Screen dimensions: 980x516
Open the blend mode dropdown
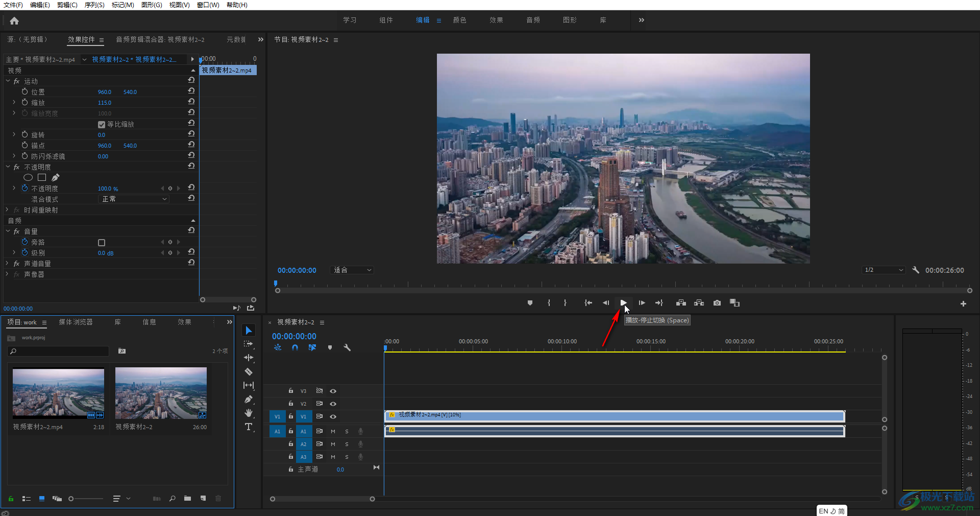coord(133,199)
